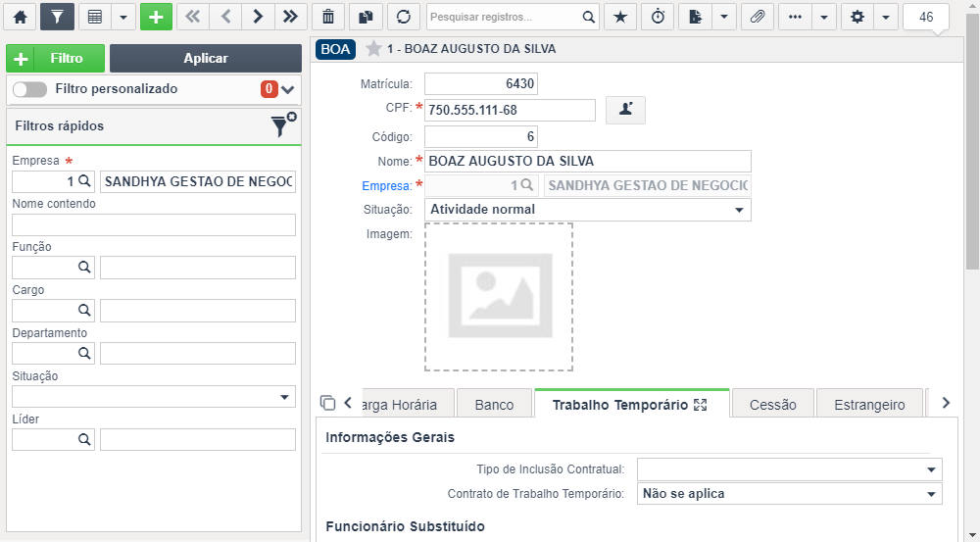Open Situação Atividade normal dropdown
This screenshot has height=542, width=980.
point(587,210)
